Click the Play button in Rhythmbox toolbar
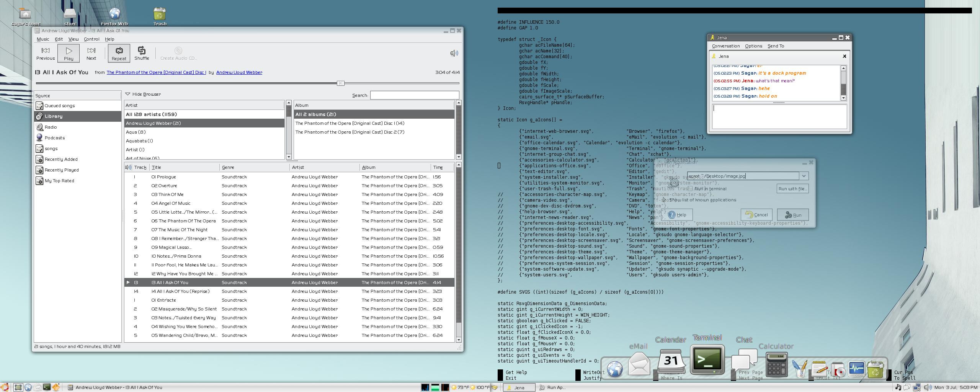This screenshot has width=980, height=392. (69, 53)
